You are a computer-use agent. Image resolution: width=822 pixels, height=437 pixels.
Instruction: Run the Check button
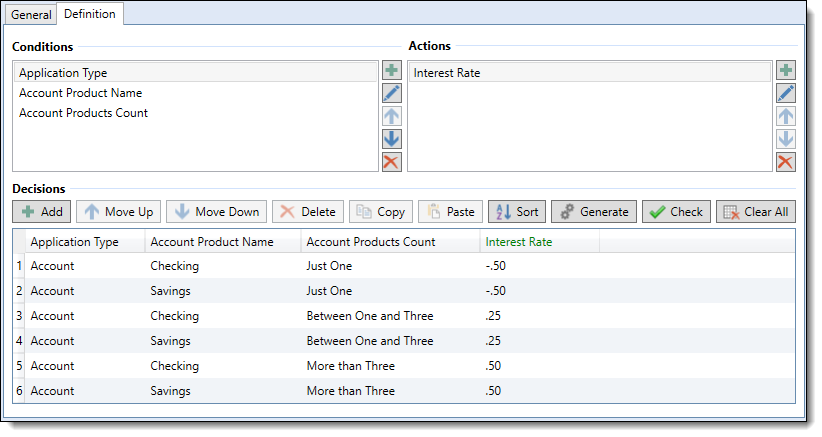tap(676, 212)
